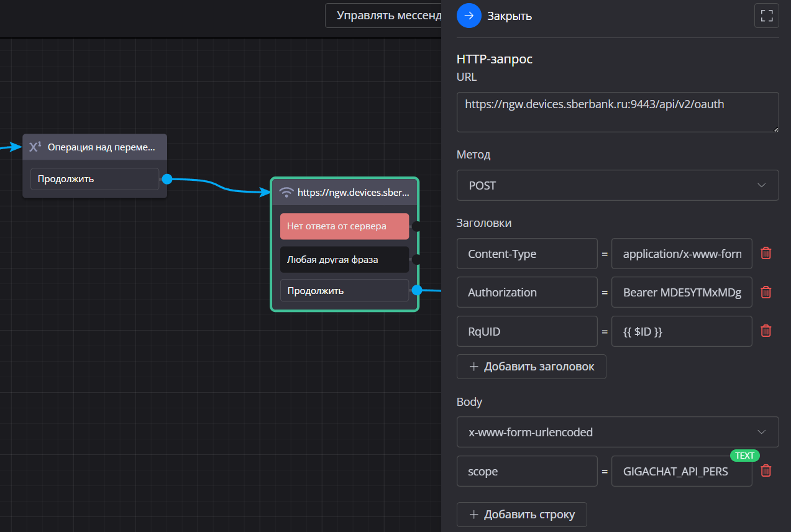Image resolution: width=791 pixels, height=532 pixels.
Task: Click the blue arrow Close panel icon
Action: [x=469, y=16]
